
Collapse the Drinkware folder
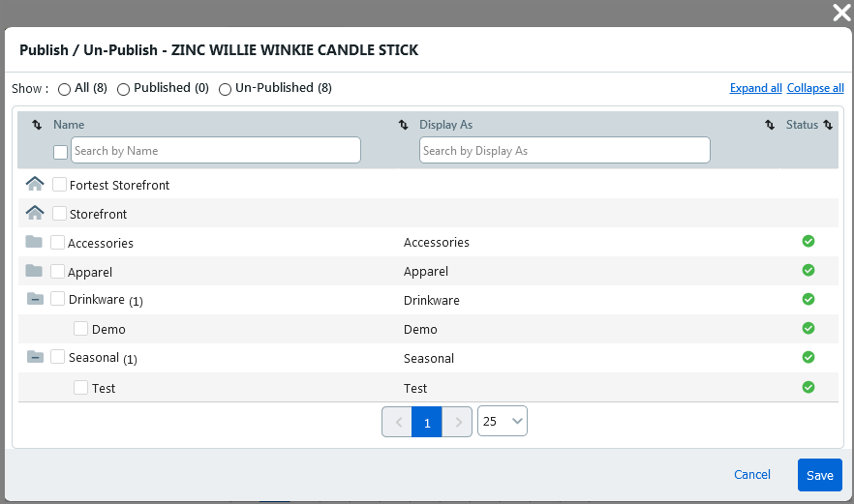[x=35, y=300]
